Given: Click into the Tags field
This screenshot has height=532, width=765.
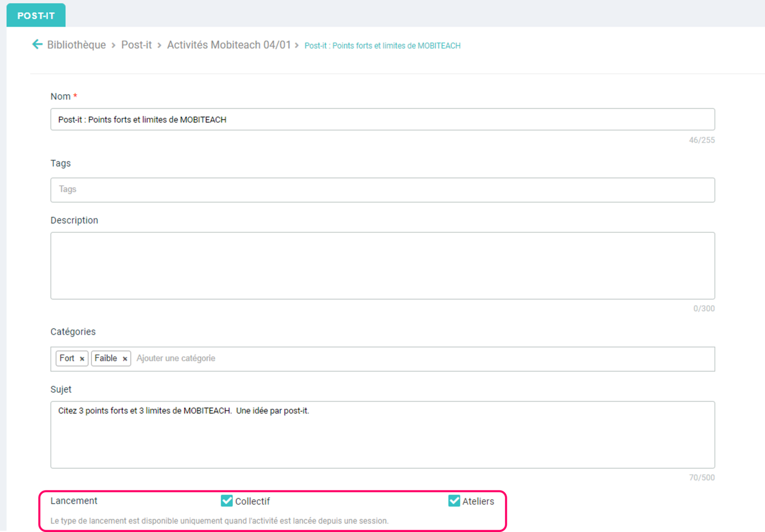Looking at the screenshot, I should pos(382,190).
